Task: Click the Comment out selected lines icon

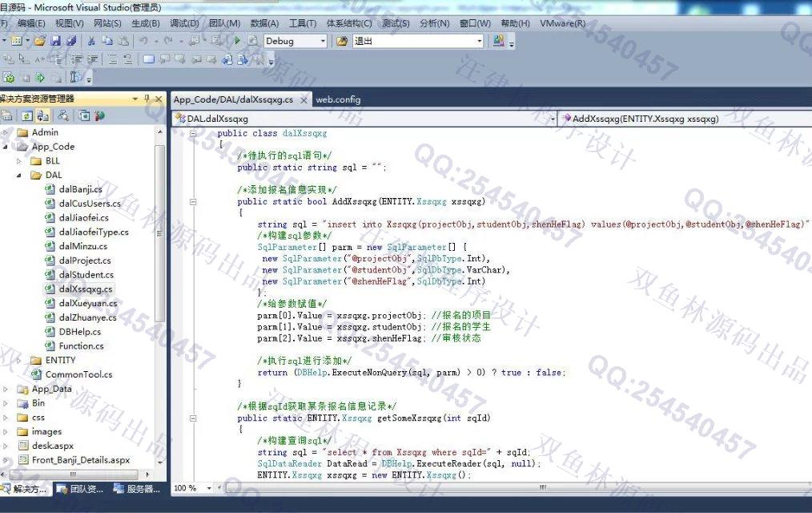Action: click(x=112, y=59)
